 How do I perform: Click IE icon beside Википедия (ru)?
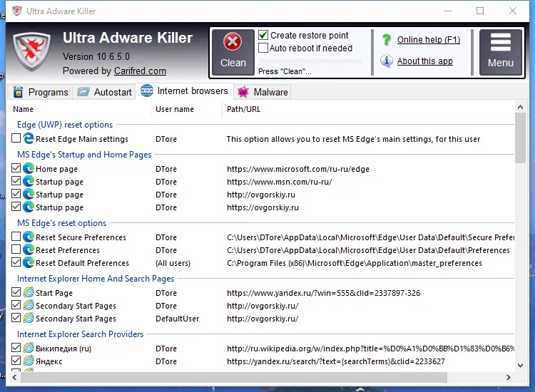click(x=29, y=348)
